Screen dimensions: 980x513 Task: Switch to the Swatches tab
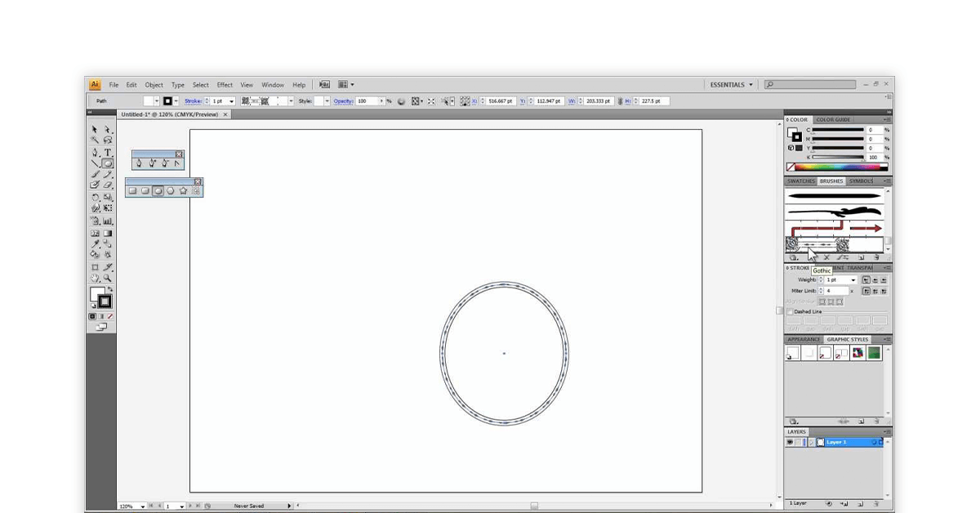pos(801,181)
